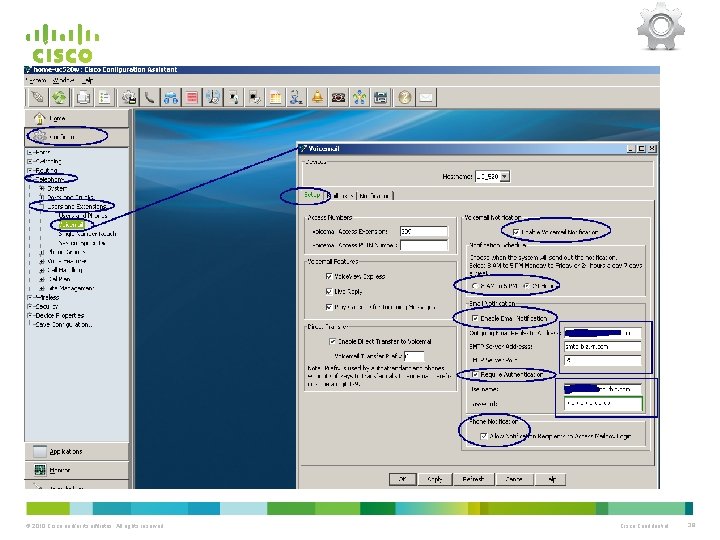Click the front panel device toolbar icon
720x540 pixels.
tap(381, 97)
